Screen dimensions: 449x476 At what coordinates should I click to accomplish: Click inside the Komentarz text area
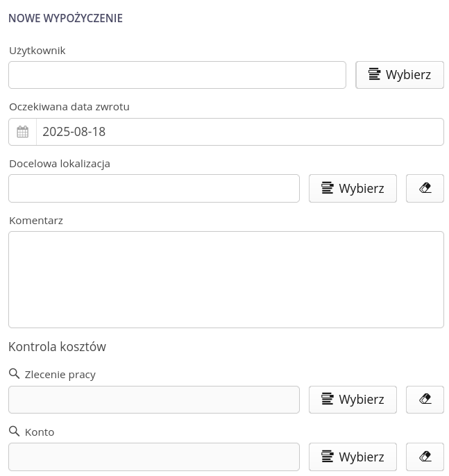(x=226, y=279)
